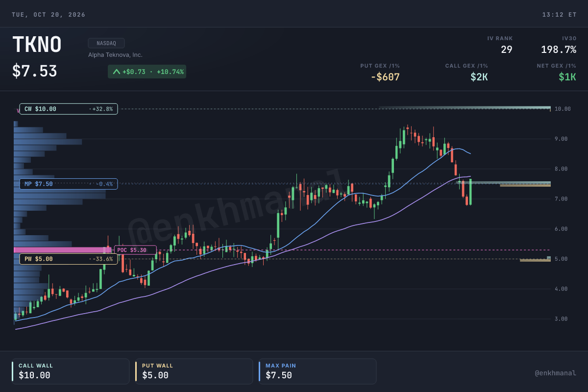Click the NET GEX value $1K

567,77
